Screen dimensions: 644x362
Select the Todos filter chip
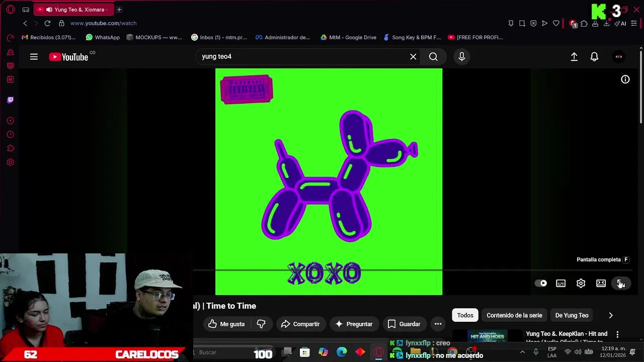click(465, 315)
